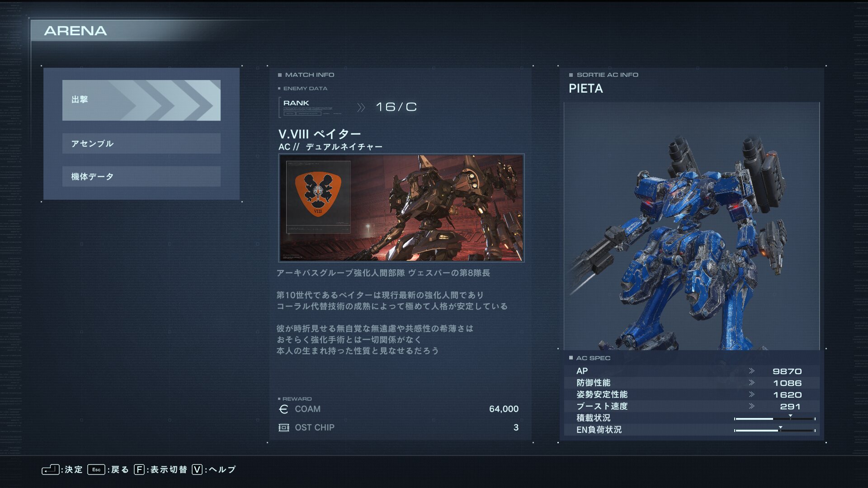
Task: Select the 出撃 sortie button
Action: click(141, 100)
